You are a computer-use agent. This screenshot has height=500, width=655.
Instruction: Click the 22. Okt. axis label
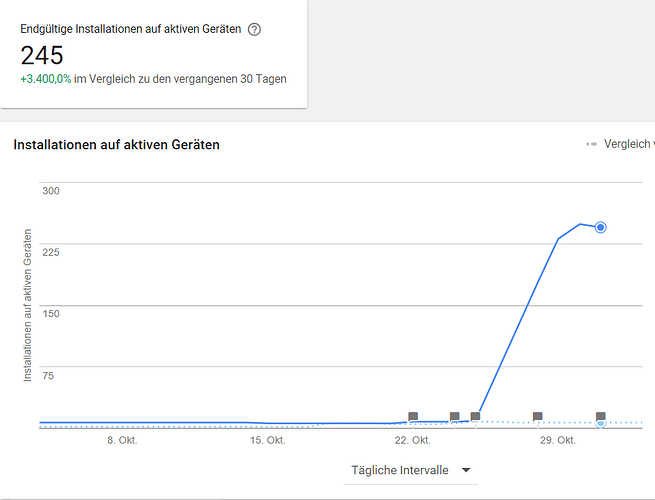tap(413, 440)
